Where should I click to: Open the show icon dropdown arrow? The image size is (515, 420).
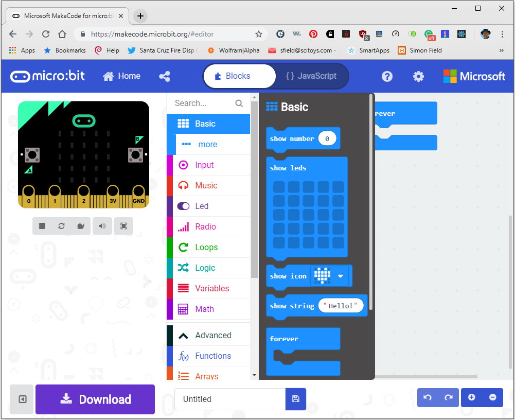341,276
